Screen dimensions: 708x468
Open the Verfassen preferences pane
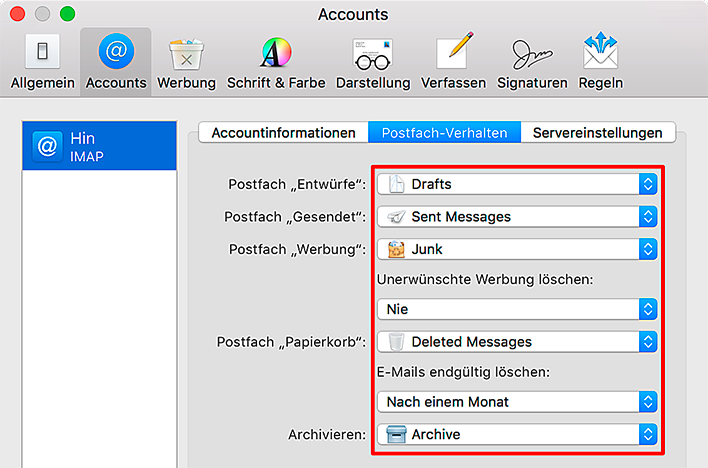coord(453,62)
